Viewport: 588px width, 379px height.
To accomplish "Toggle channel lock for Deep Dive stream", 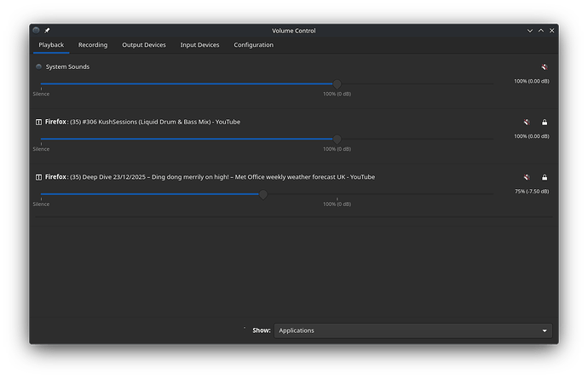I will [x=545, y=178].
